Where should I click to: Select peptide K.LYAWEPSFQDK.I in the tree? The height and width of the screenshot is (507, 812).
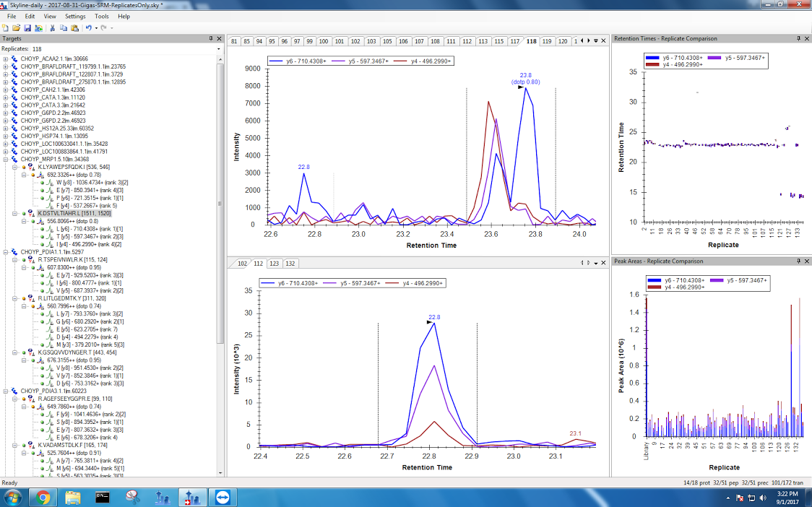click(x=74, y=167)
